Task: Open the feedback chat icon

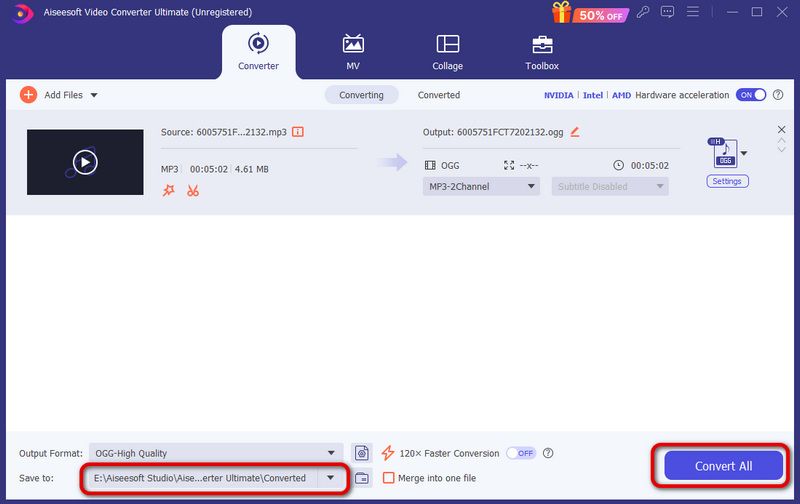Action: pos(667,12)
